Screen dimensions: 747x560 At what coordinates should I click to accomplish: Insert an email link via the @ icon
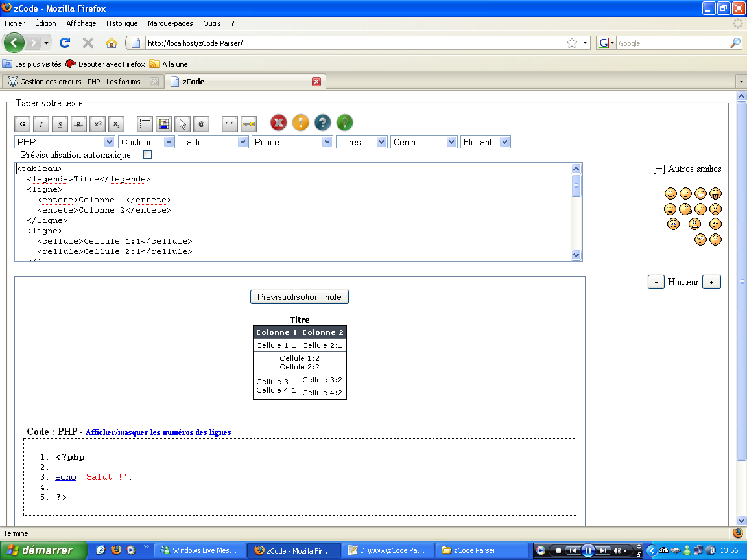pyautogui.click(x=201, y=123)
